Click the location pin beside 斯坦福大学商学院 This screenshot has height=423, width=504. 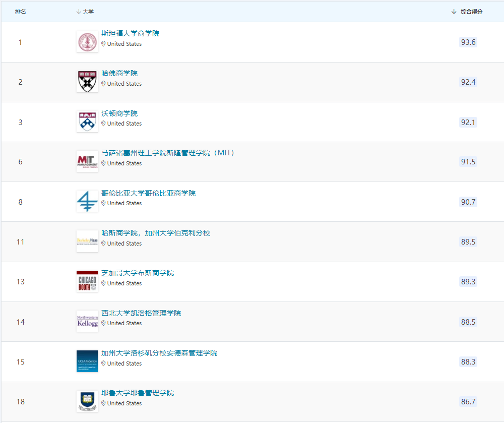(103, 44)
